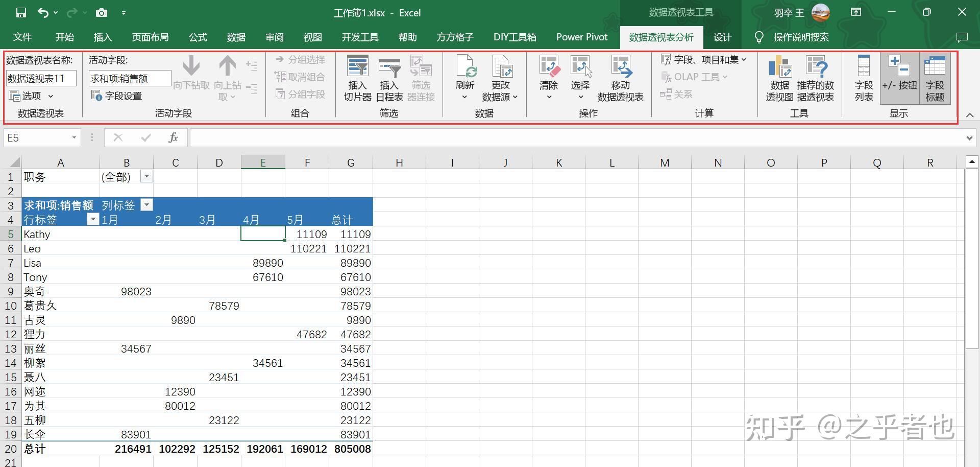Click the 刷新 (Refresh) icon
This screenshot has height=467, width=980.
tap(464, 77)
